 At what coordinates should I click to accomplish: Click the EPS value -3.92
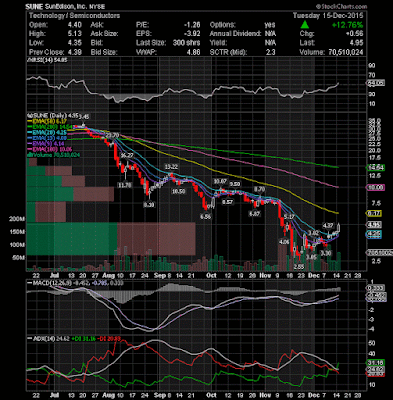point(192,34)
